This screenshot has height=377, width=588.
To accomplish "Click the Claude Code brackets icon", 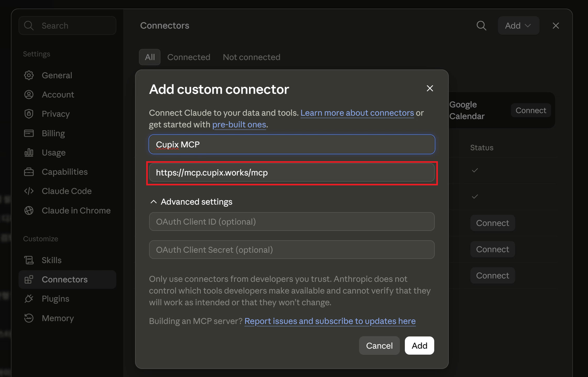I will (x=29, y=191).
